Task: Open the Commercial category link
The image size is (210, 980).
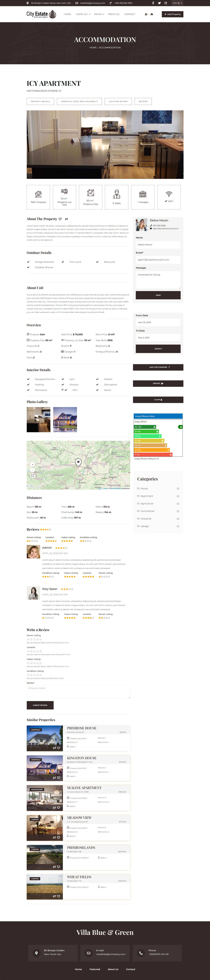Action: pyautogui.click(x=148, y=511)
